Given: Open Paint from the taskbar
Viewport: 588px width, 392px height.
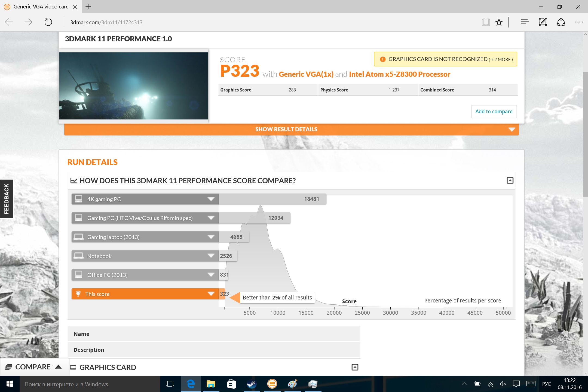Looking at the screenshot, I should [292, 384].
